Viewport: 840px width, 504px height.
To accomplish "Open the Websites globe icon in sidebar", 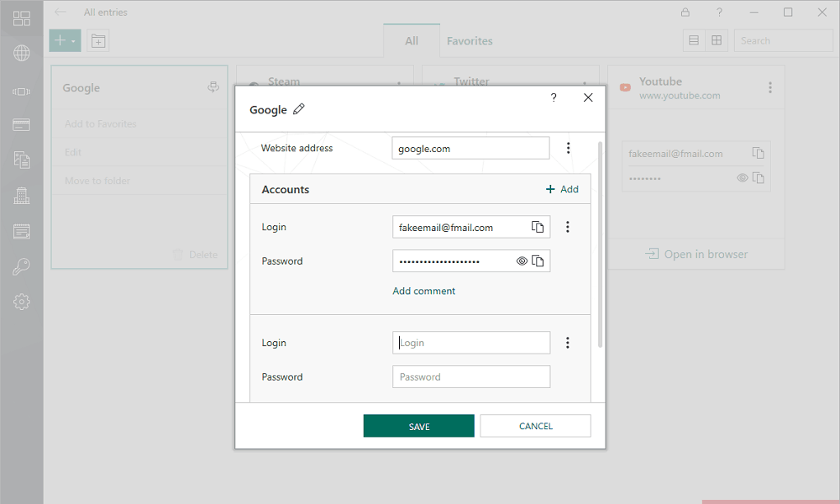I will pyautogui.click(x=22, y=53).
